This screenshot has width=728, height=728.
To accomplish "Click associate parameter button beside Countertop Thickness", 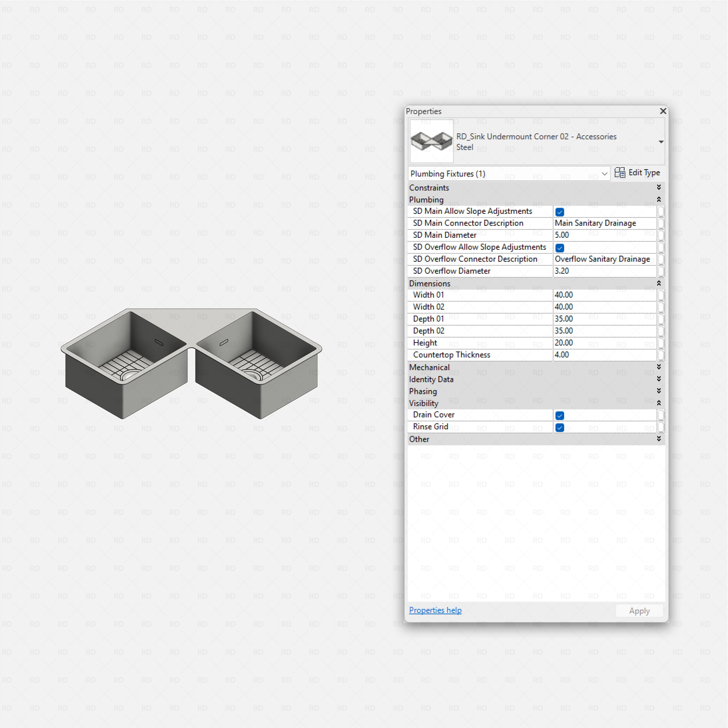I will (x=662, y=356).
